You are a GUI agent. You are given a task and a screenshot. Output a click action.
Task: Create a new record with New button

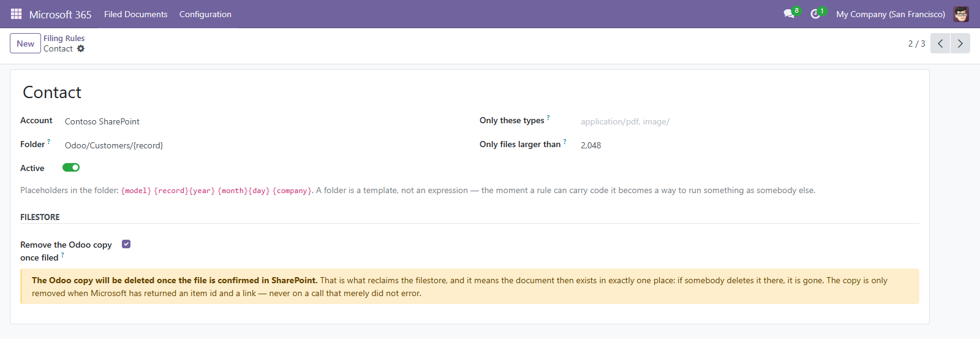click(25, 44)
